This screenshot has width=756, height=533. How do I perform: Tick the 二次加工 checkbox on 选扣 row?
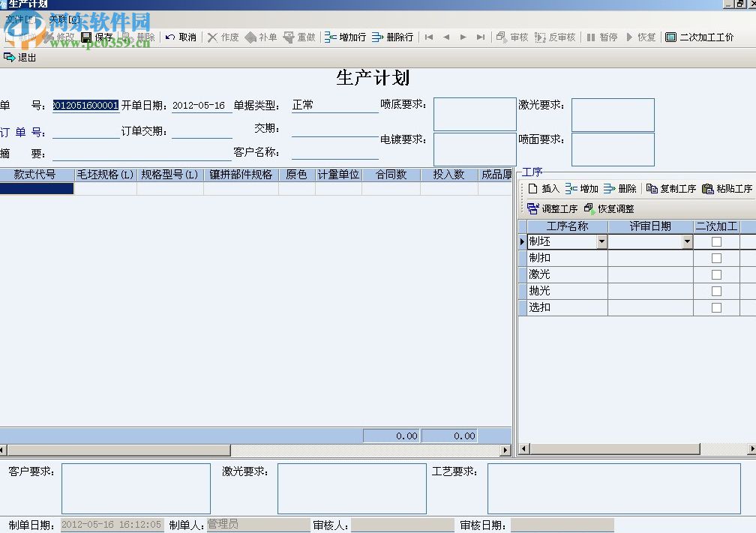click(x=717, y=307)
